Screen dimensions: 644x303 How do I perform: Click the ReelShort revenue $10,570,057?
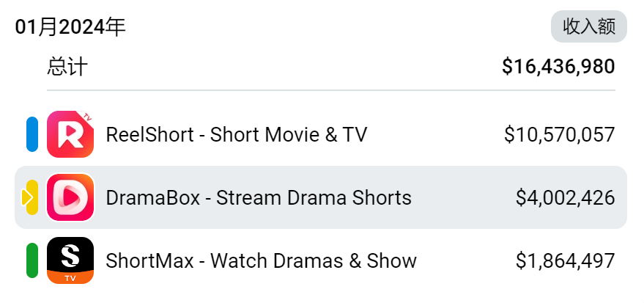point(560,134)
